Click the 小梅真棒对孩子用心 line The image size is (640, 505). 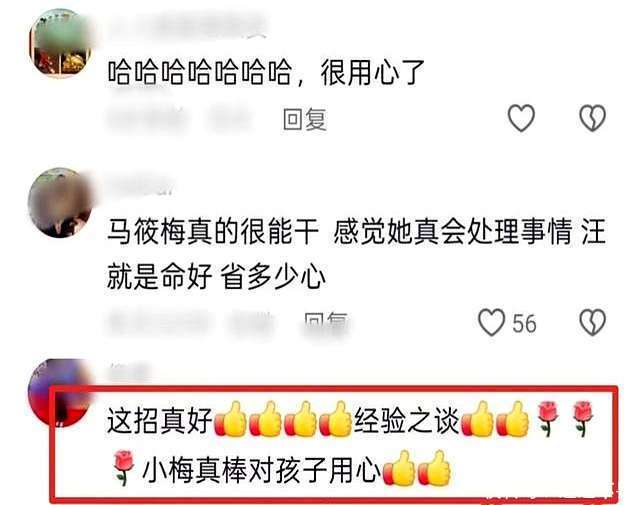[x=261, y=469]
